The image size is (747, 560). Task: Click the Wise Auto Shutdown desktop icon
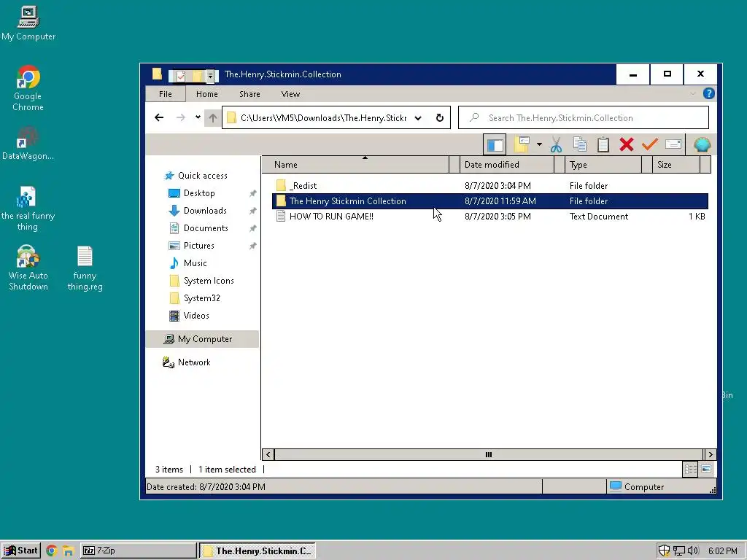pyautogui.click(x=28, y=268)
